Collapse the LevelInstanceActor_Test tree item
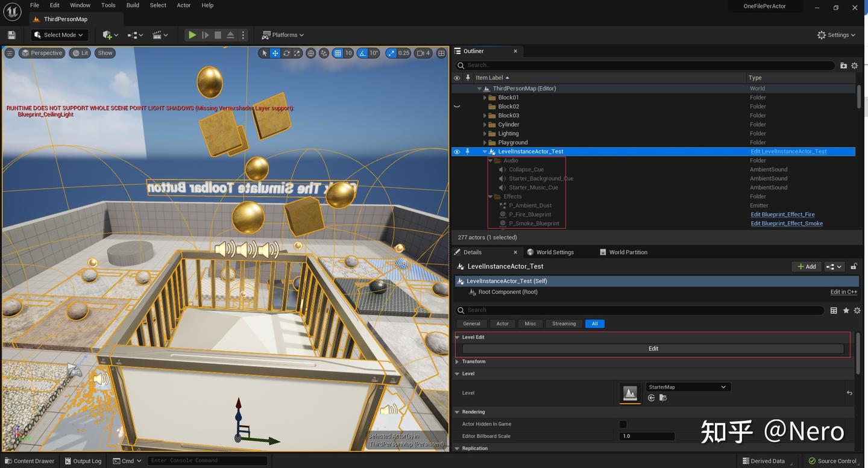 (x=485, y=151)
